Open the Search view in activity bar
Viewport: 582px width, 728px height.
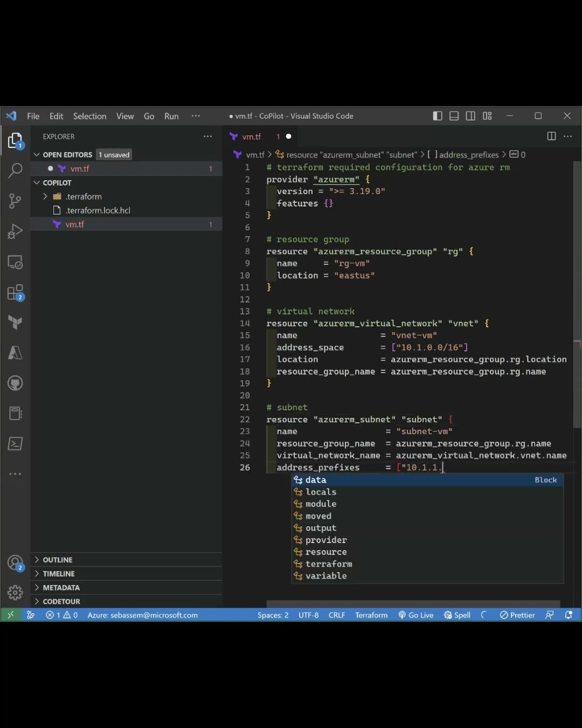coord(15,170)
